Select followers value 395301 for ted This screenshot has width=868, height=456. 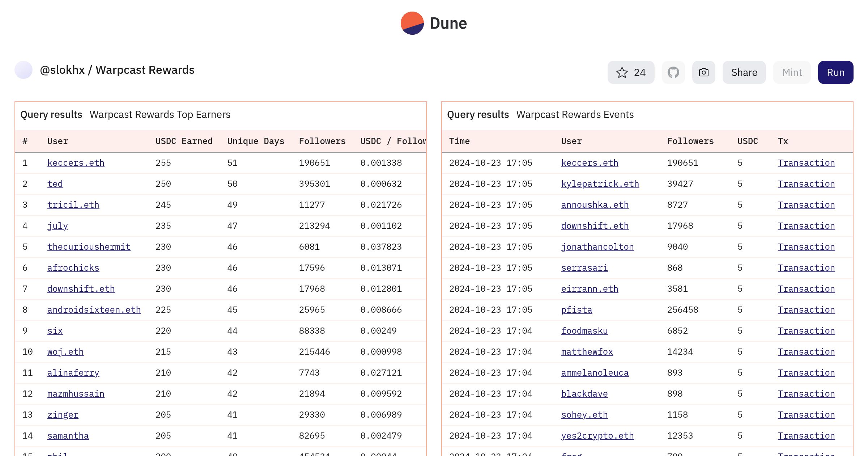(314, 184)
